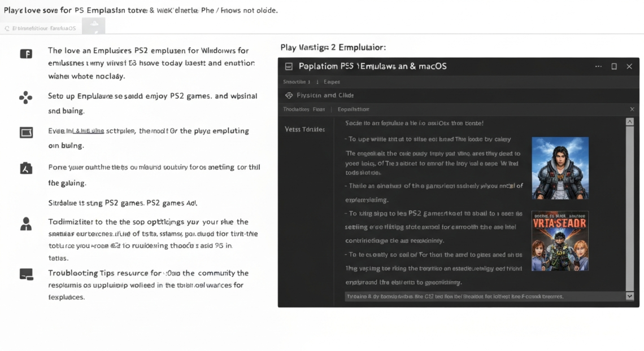Click the window icon in dark title bar
644x351 pixels.
point(289,67)
